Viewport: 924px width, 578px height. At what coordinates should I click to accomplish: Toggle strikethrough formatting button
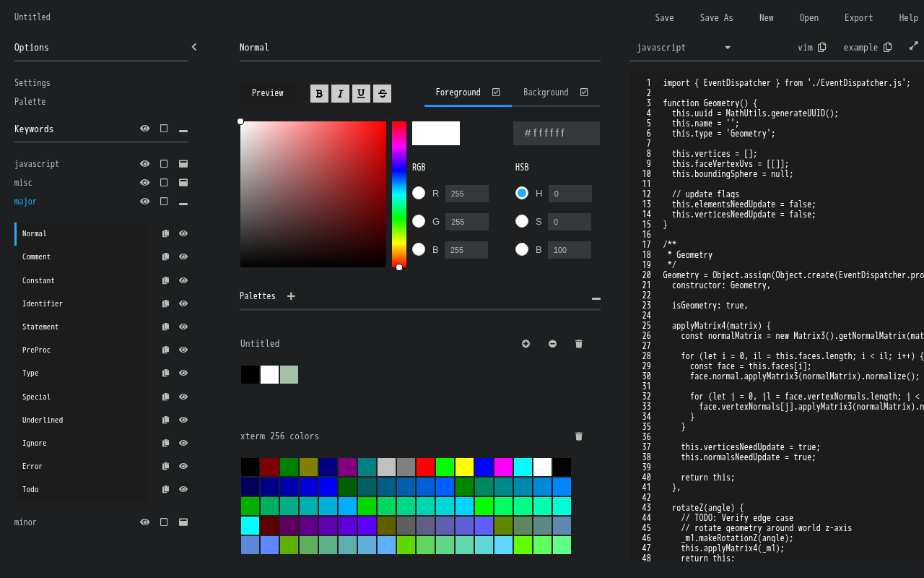382,93
